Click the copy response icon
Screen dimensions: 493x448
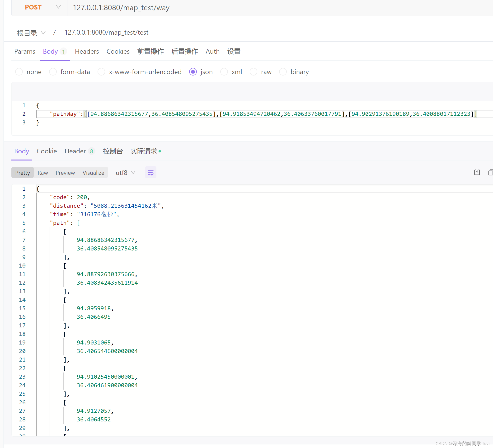pyautogui.click(x=490, y=172)
